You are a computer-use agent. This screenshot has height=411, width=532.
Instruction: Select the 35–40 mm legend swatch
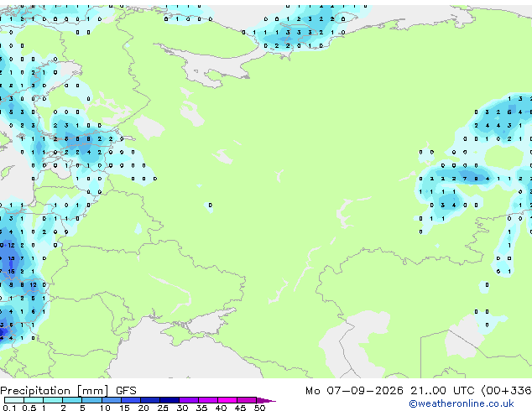pyautogui.click(x=207, y=400)
